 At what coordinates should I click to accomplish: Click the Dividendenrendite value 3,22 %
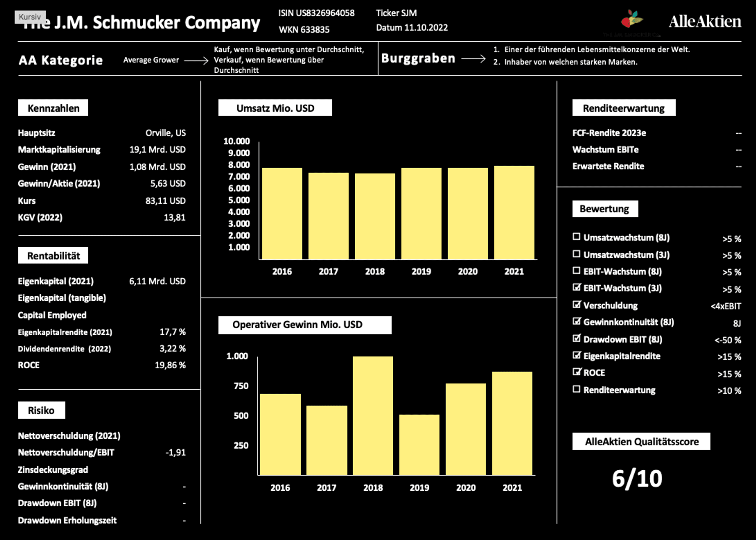172,349
